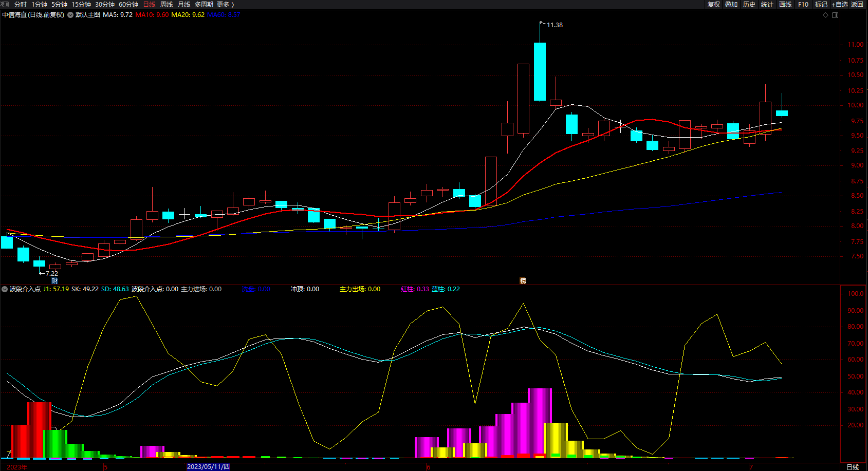
Task: Open the 画线 drawing tool
Action: 785,4
